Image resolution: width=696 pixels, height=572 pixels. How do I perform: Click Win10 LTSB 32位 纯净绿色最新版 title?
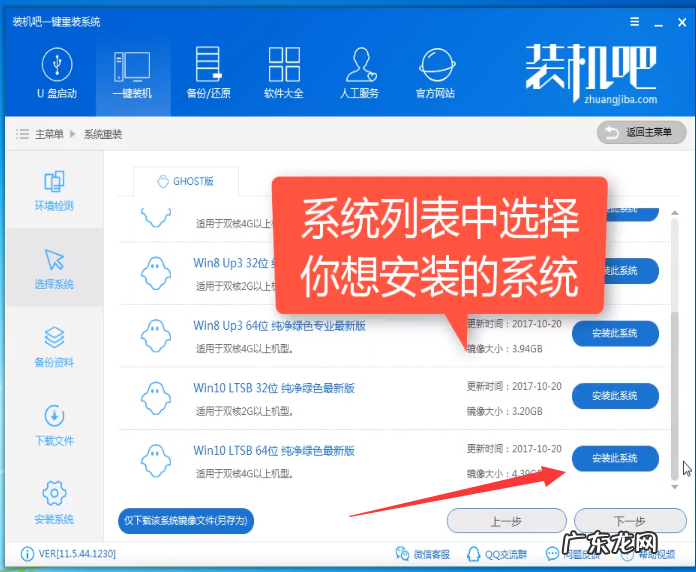point(274,388)
